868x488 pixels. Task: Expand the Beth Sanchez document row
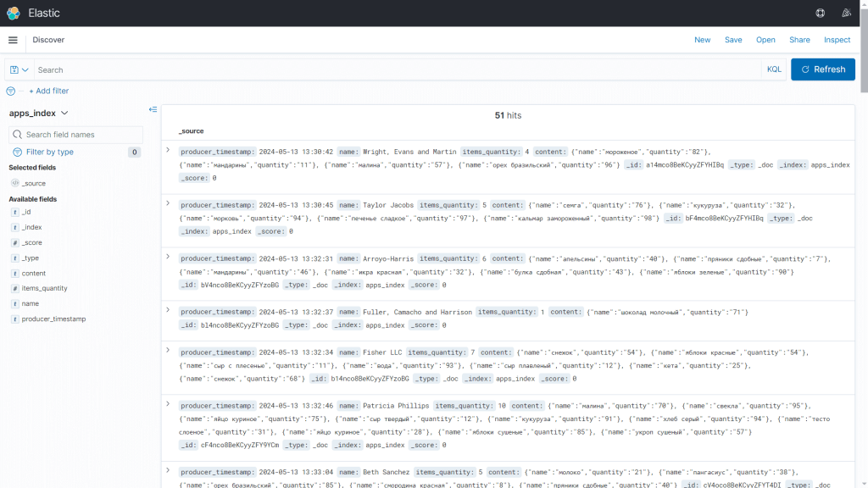pyautogui.click(x=168, y=470)
